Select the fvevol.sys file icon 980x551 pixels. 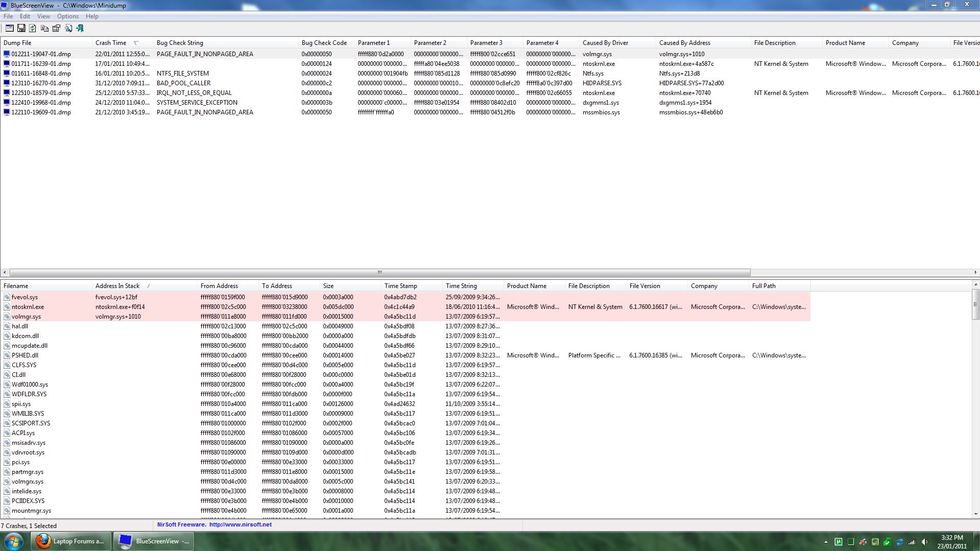point(7,297)
